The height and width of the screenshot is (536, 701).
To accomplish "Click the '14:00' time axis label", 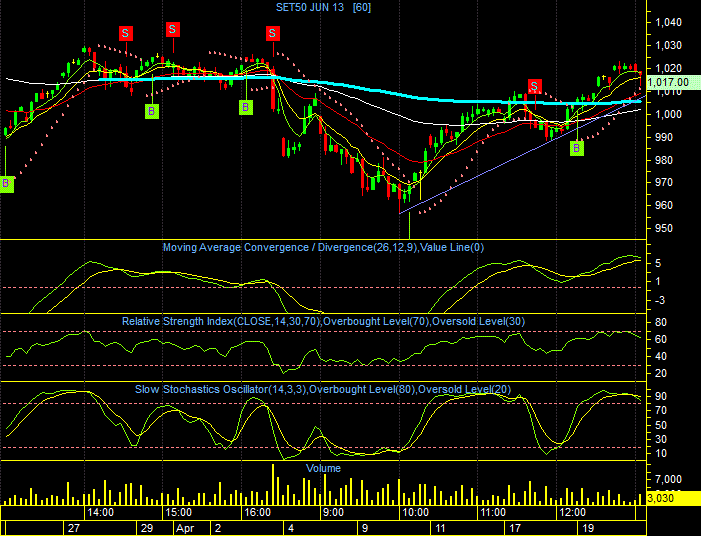I will [100, 512].
